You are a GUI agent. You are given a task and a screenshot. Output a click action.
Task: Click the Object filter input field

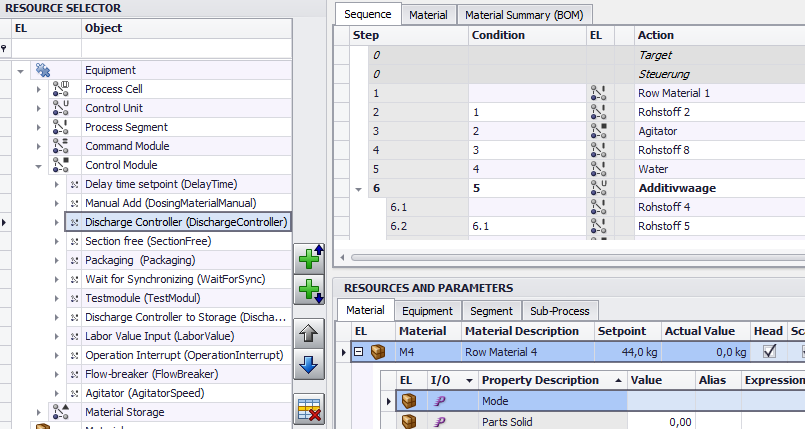[x=186, y=49]
